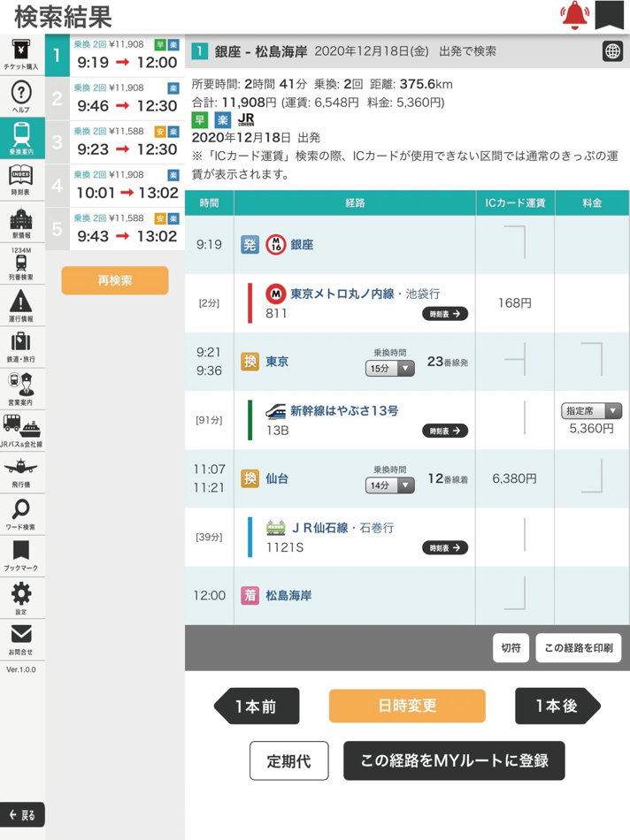Open the timetable (時刻表) index icon
630x840 pixels.
(x=21, y=180)
